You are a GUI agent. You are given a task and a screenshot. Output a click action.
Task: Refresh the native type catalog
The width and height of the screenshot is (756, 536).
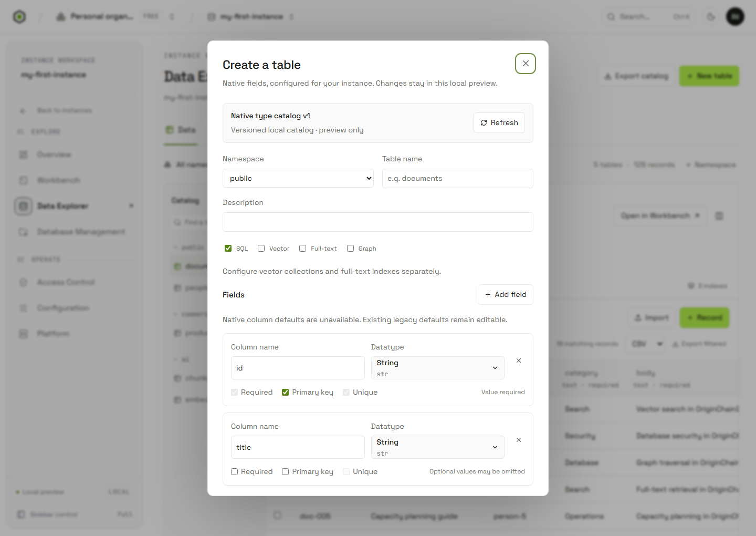[x=499, y=122]
